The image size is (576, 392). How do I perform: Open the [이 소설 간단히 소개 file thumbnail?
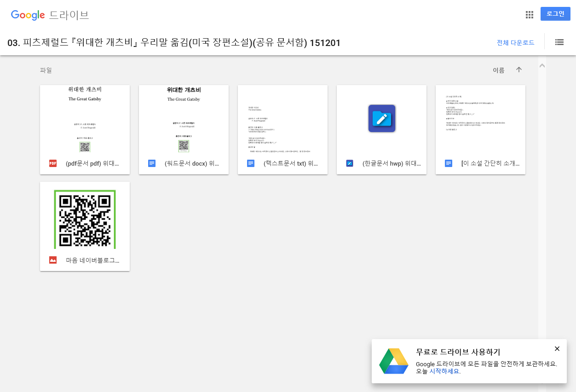click(x=480, y=119)
